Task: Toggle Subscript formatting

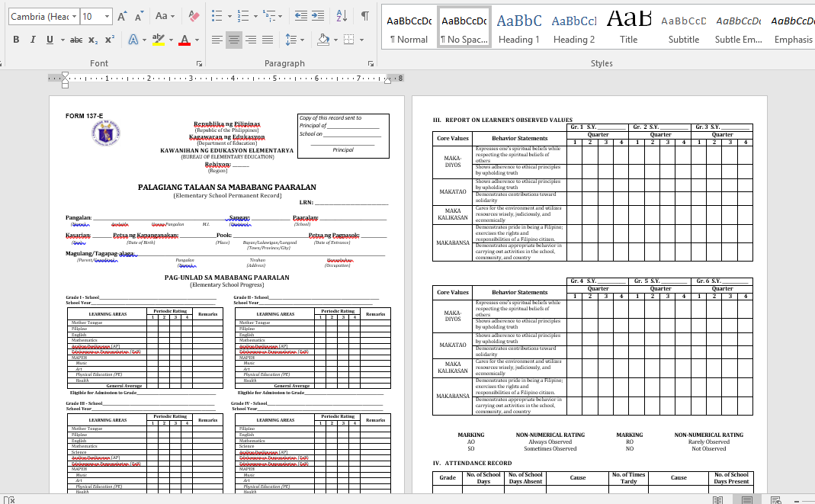Action: [x=92, y=40]
